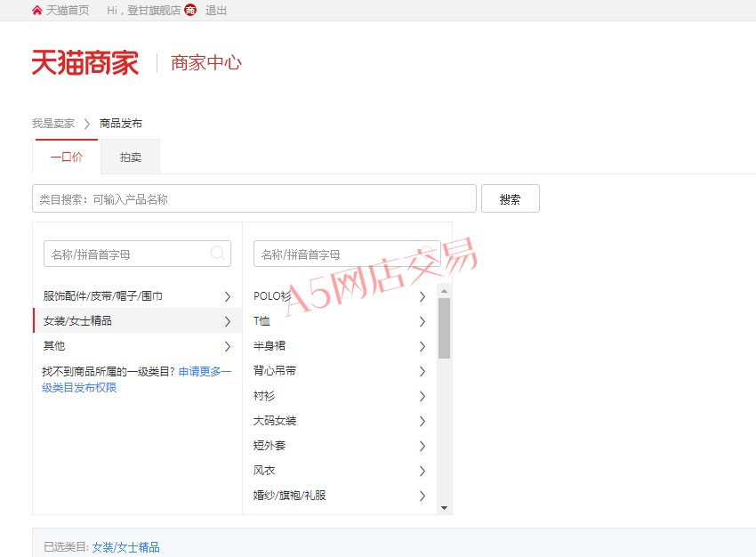Select POLO衫 subcategory
The height and width of the screenshot is (557, 756).
(x=340, y=295)
